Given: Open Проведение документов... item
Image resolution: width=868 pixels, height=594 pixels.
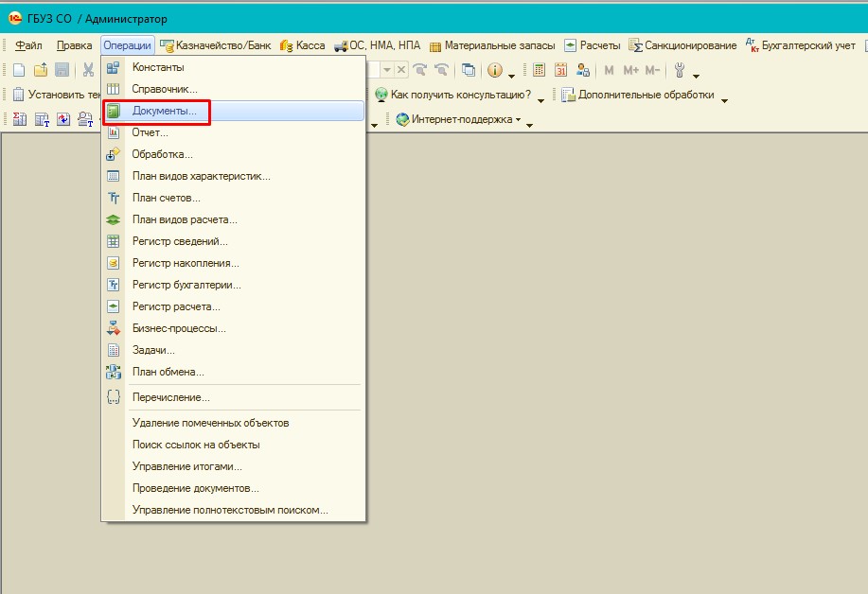Looking at the screenshot, I should 196,488.
